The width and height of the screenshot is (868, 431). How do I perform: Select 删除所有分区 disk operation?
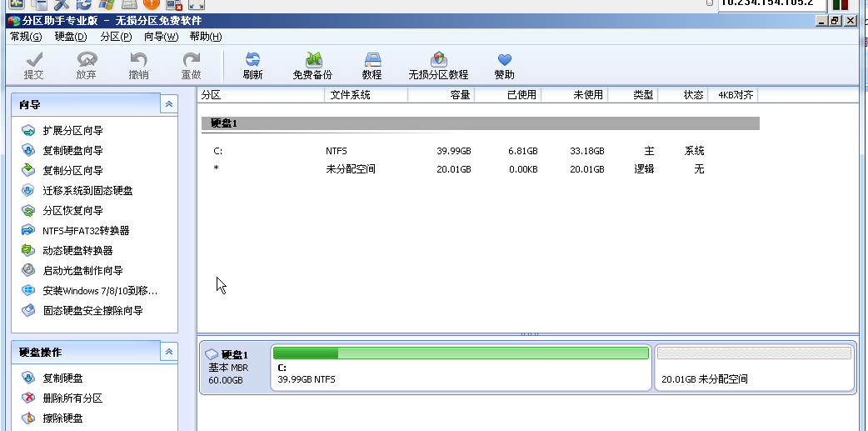pyautogui.click(x=72, y=398)
